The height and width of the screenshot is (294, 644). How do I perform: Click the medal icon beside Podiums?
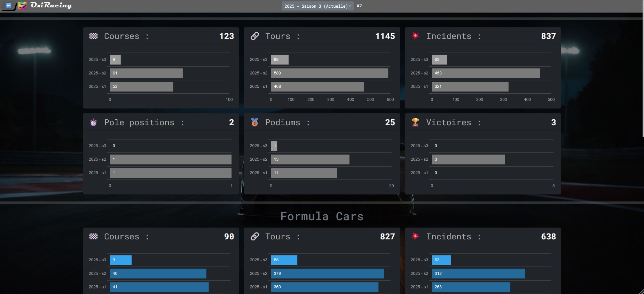(x=255, y=122)
